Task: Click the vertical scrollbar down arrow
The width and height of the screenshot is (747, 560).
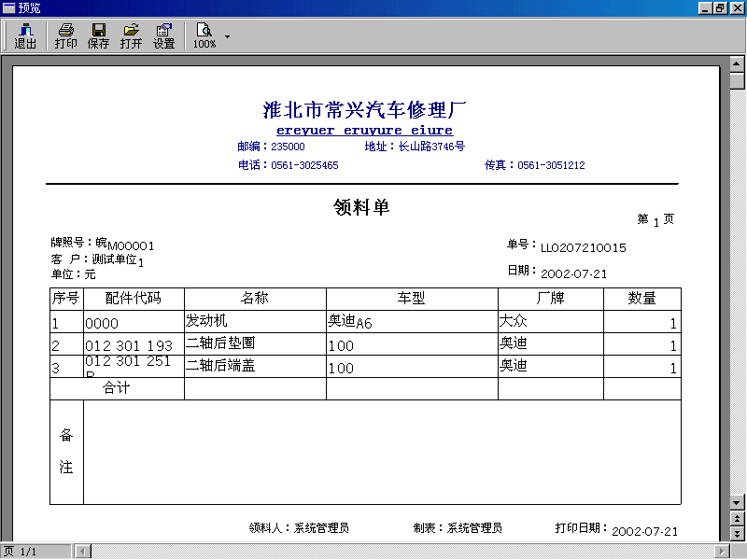Action: [x=737, y=502]
